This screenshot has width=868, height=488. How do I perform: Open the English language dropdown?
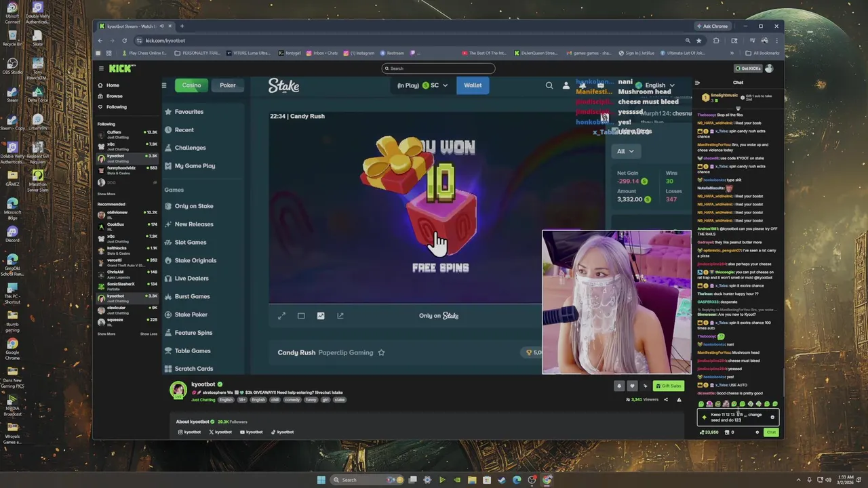(x=656, y=85)
